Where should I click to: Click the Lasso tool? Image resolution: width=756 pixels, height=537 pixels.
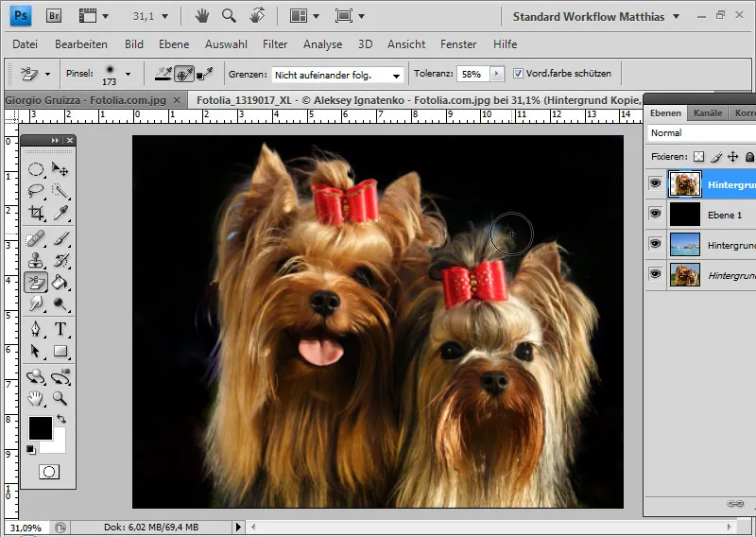(x=36, y=191)
